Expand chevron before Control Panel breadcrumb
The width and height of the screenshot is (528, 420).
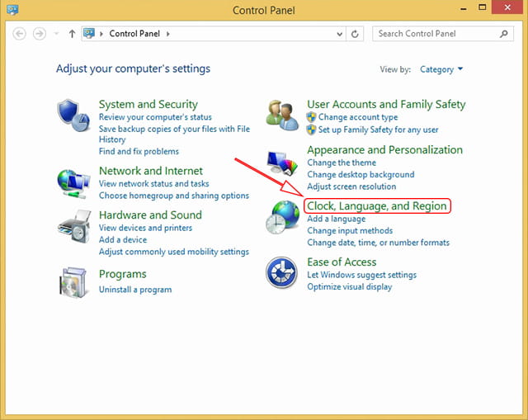101,34
